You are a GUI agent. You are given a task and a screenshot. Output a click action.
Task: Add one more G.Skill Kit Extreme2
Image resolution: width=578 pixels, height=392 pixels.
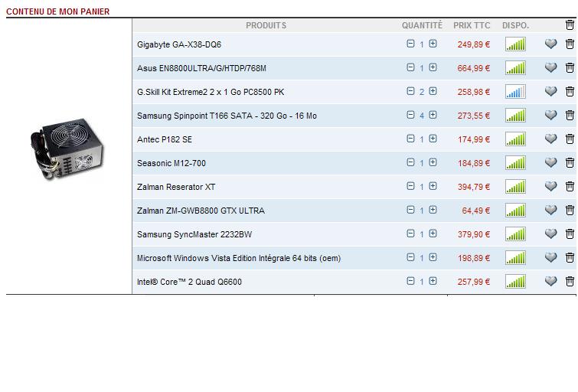(433, 91)
